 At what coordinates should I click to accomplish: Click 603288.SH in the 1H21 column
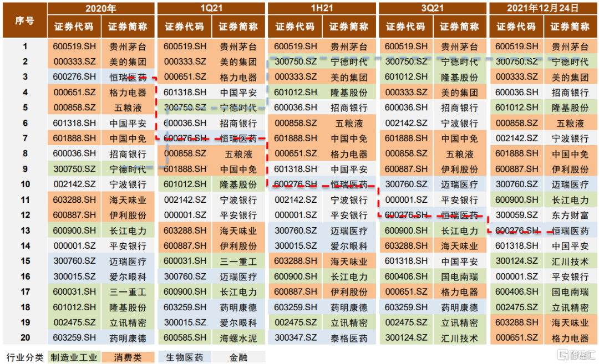[295, 262]
